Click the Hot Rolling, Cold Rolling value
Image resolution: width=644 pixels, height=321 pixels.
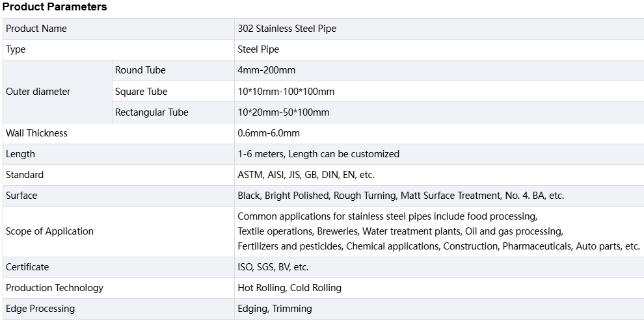click(x=289, y=288)
